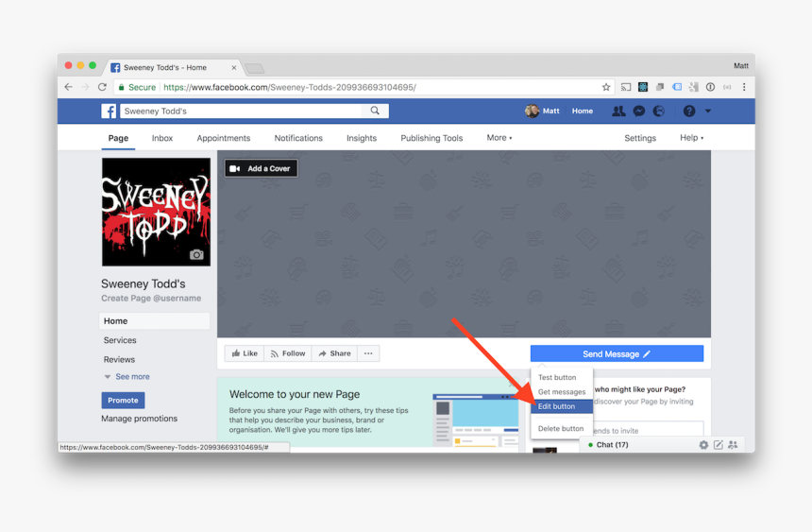Screen dimensions: 812x532
Task: Select Edit button menu item
Action: pos(562,406)
